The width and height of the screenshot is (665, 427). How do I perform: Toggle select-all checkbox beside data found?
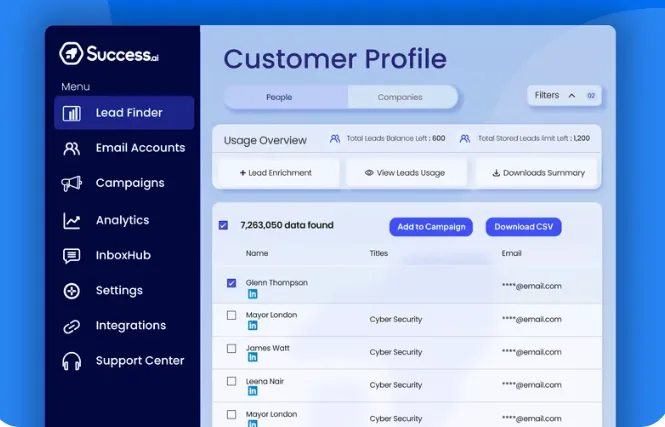(x=223, y=225)
